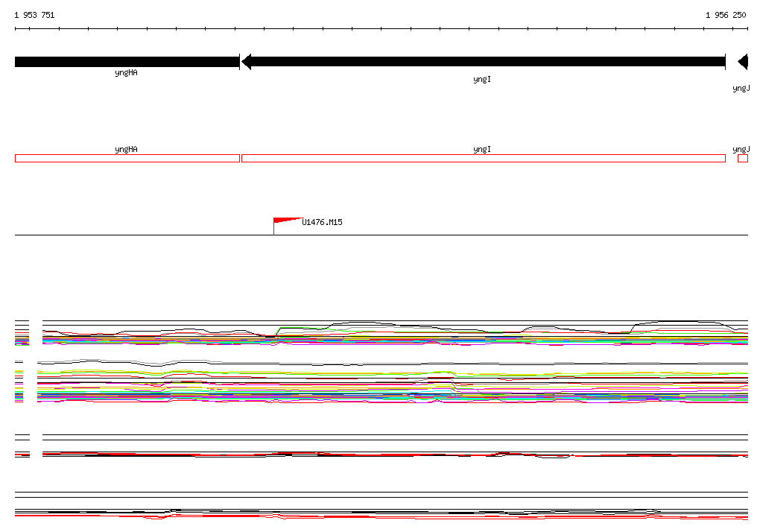The width and height of the screenshot is (763, 532).
Task: Click the U1476.M15 label text
Action: [322, 223]
